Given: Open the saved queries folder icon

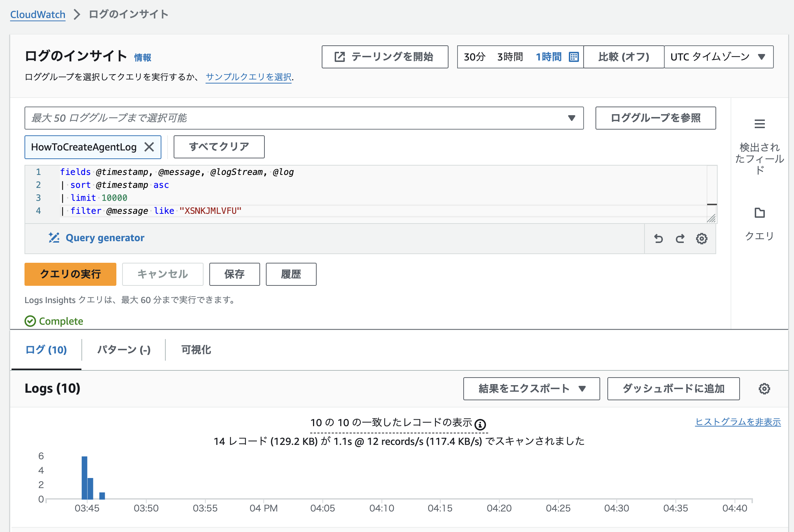Looking at the screenshot, I should coord(759,213).
